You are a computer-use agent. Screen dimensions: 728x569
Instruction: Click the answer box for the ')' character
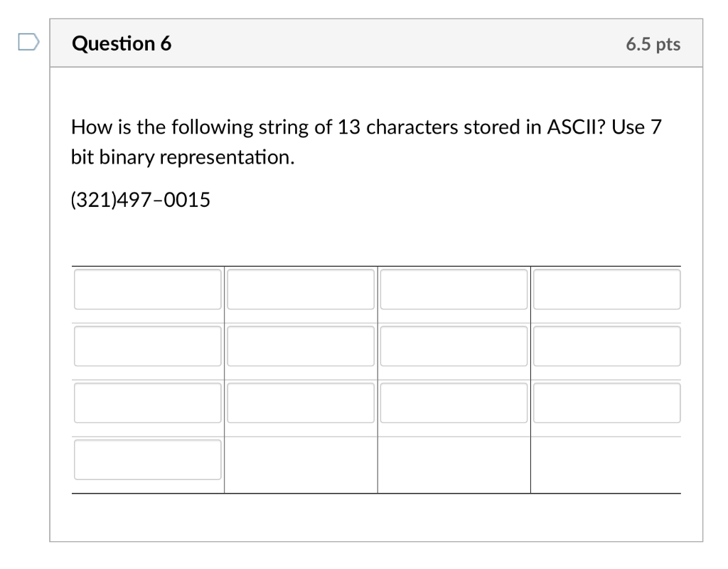[x=147, y=346]
